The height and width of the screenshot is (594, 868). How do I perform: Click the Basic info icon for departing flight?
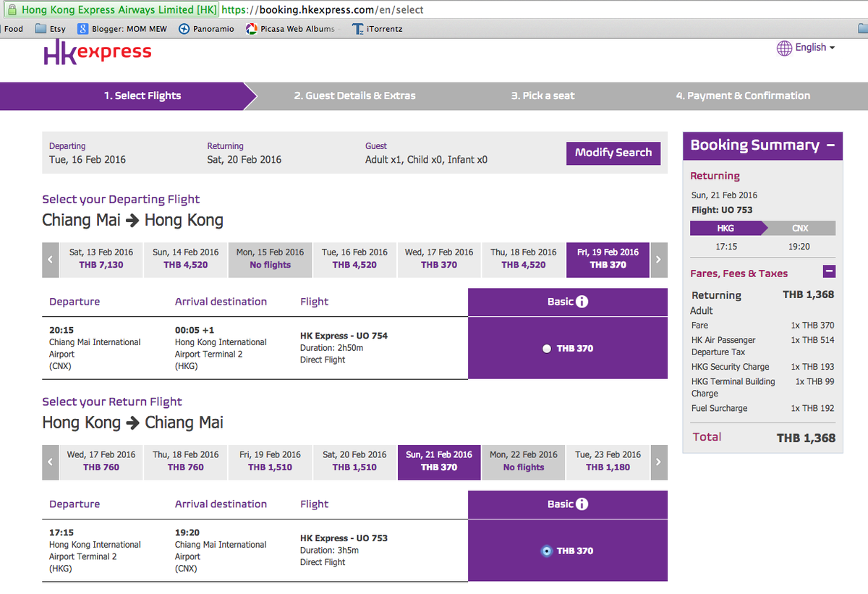pos(582,302)
